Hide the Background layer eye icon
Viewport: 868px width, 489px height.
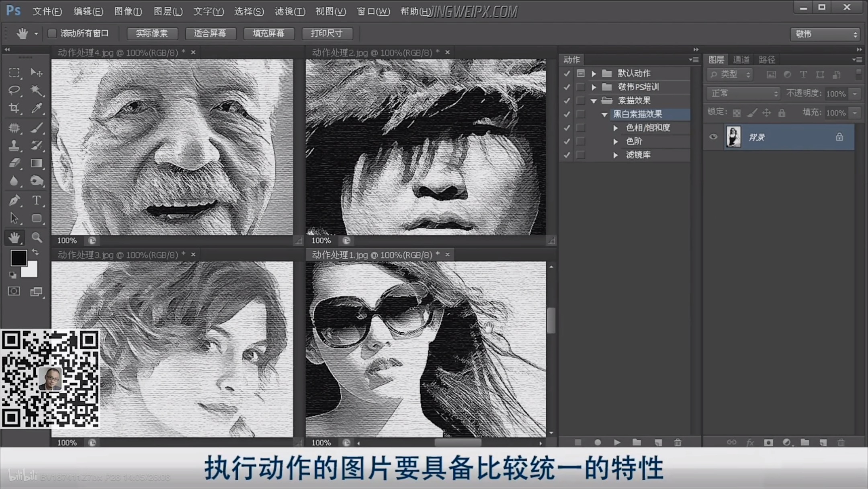713,137
